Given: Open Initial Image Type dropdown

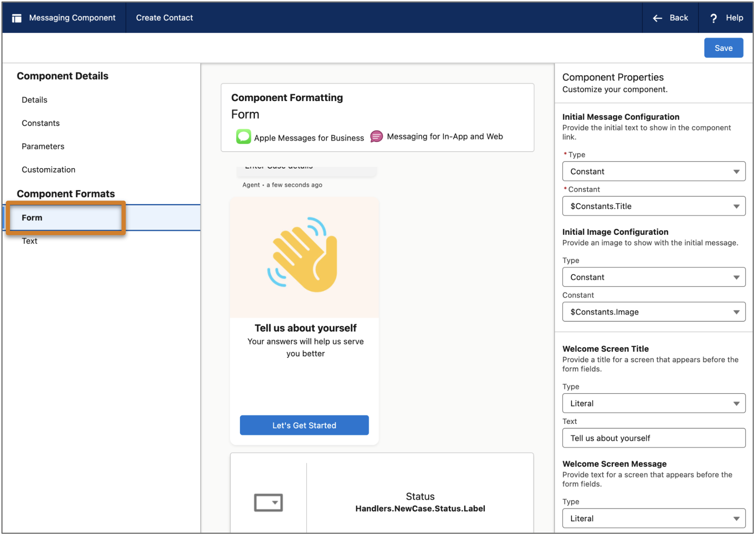Looking at the screenshot, I should (653, 277).
